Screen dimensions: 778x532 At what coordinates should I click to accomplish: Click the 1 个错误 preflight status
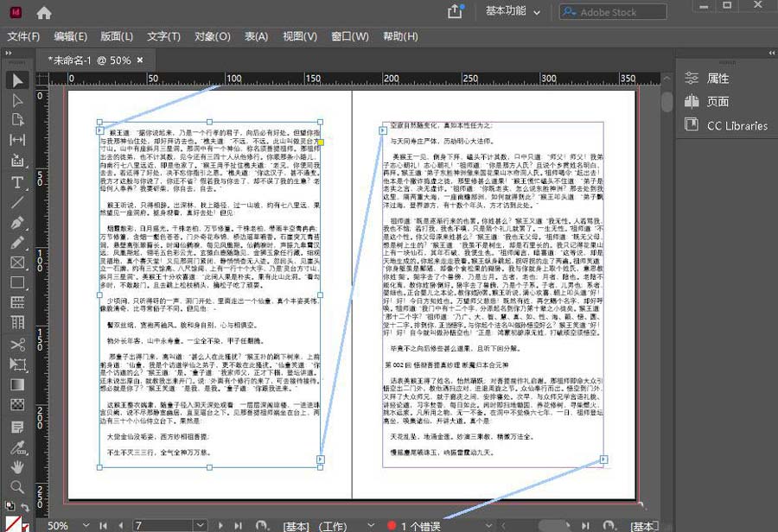click(415, 526)
